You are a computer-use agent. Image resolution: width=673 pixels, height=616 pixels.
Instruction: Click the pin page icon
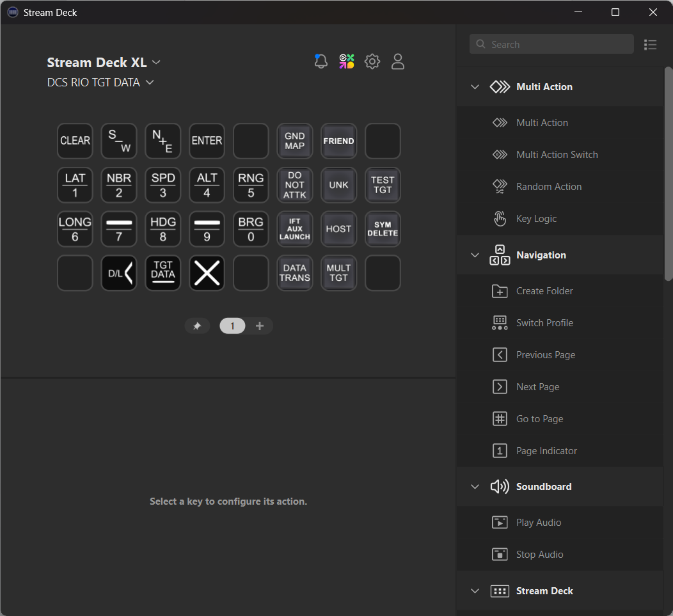197,326
